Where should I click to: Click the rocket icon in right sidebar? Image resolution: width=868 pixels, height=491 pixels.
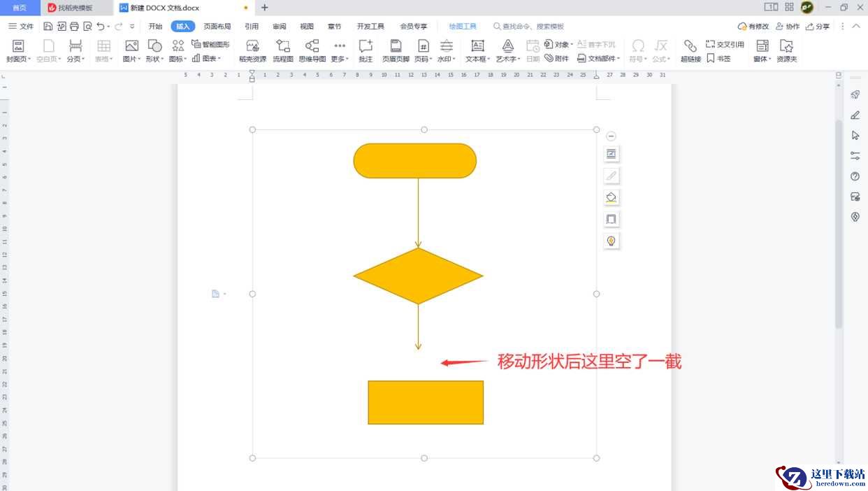point(855,95)
